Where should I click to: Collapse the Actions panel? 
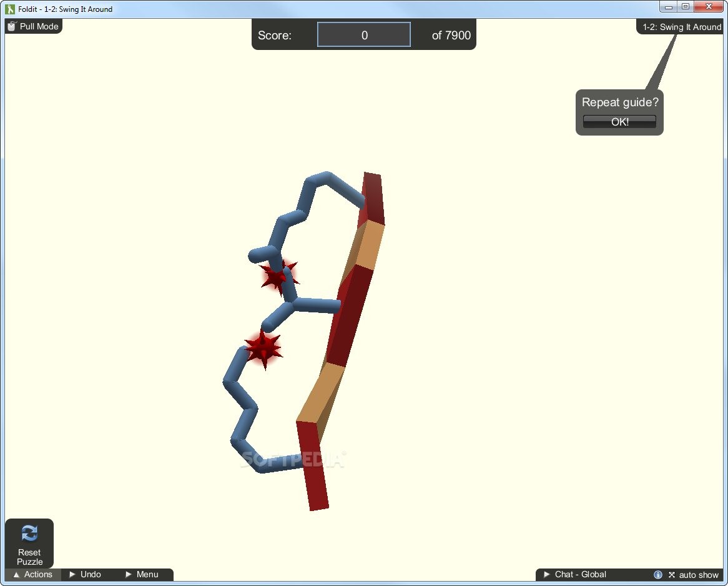(x=33, y=574)
